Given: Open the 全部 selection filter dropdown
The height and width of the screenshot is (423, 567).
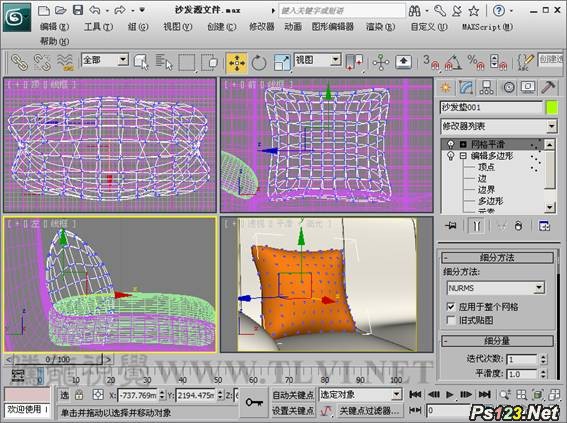Looking at the screenshot, I should pos(105,60).
